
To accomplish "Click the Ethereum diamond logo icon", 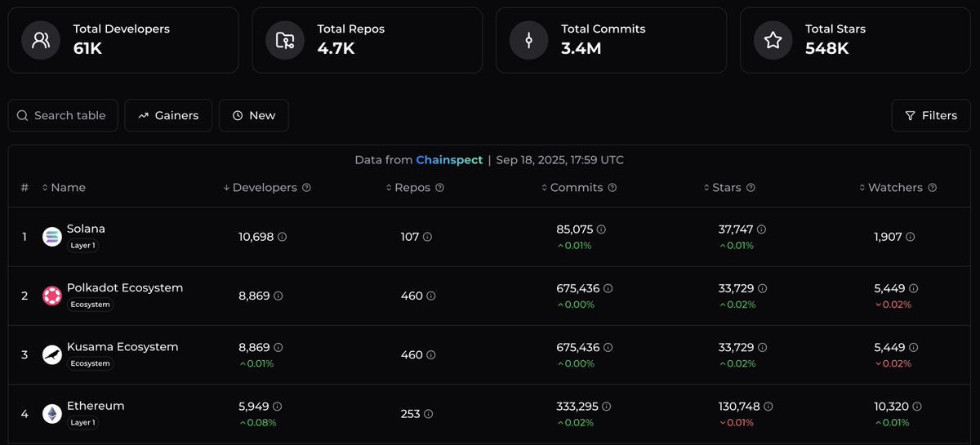I will click(x=52, y=414).
